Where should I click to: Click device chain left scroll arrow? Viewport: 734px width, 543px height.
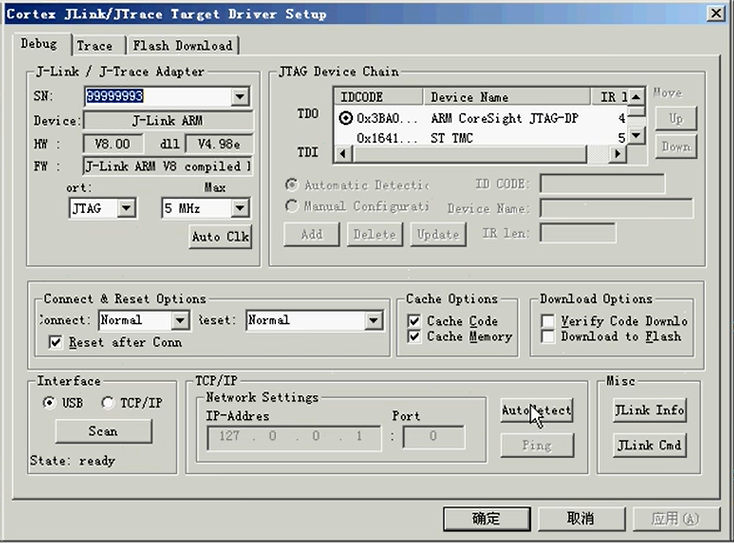click(343, 154)
